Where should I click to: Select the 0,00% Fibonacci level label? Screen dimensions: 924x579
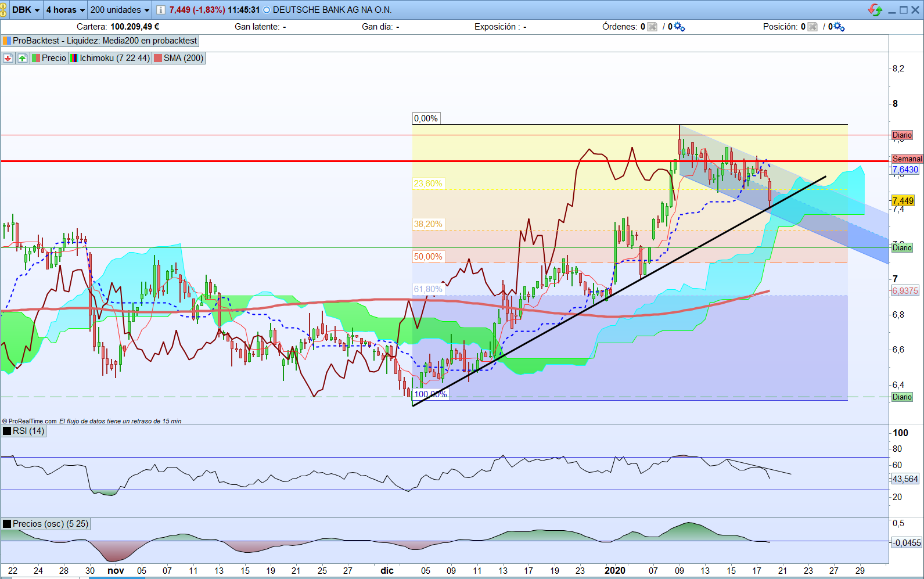point(426,118)
